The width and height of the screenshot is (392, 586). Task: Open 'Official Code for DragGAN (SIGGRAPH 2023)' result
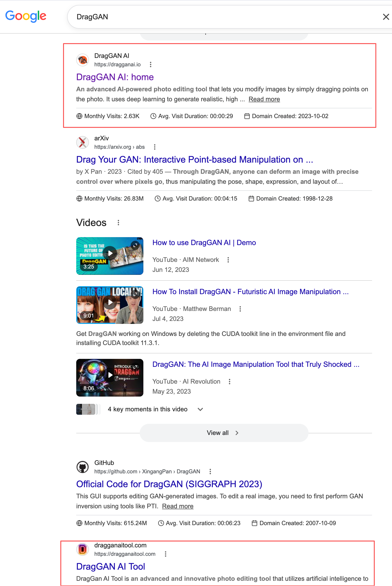coord(169,484)
